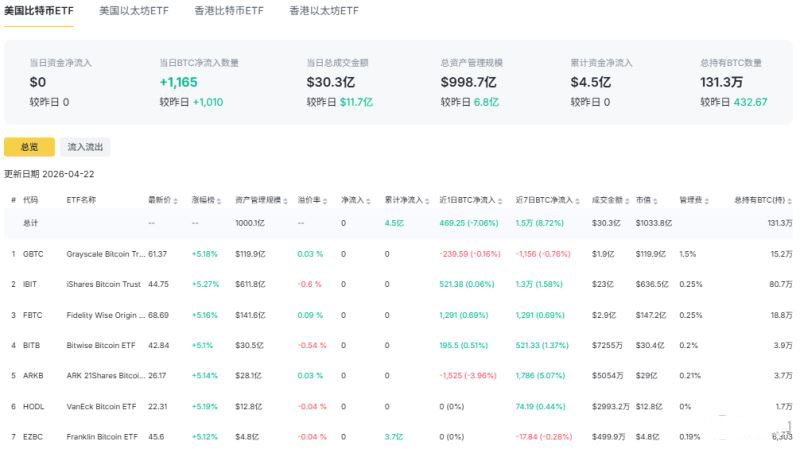Click GBTC's 1.5% management fee cell
This screenshot has height=449, width=800.
[x=687, y=254]
